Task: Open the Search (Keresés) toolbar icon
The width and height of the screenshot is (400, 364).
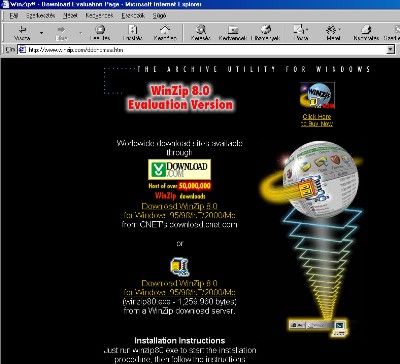Action: tap(201, 30)
